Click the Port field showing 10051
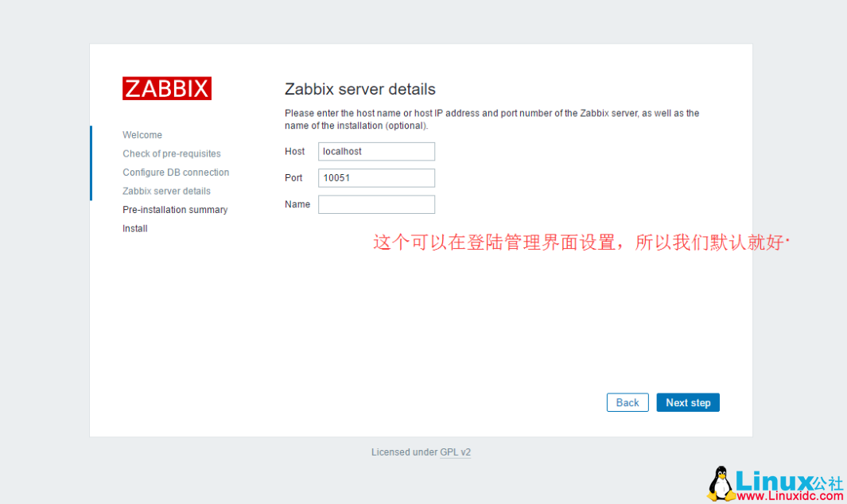Screen dimensions: 847x504 [376, 178]
